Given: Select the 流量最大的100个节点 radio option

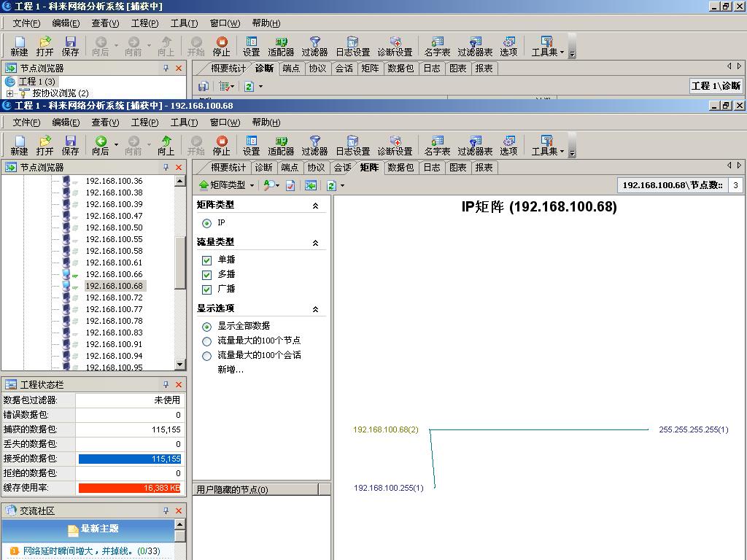Looking at the screenshot, I should click(206, 341).
